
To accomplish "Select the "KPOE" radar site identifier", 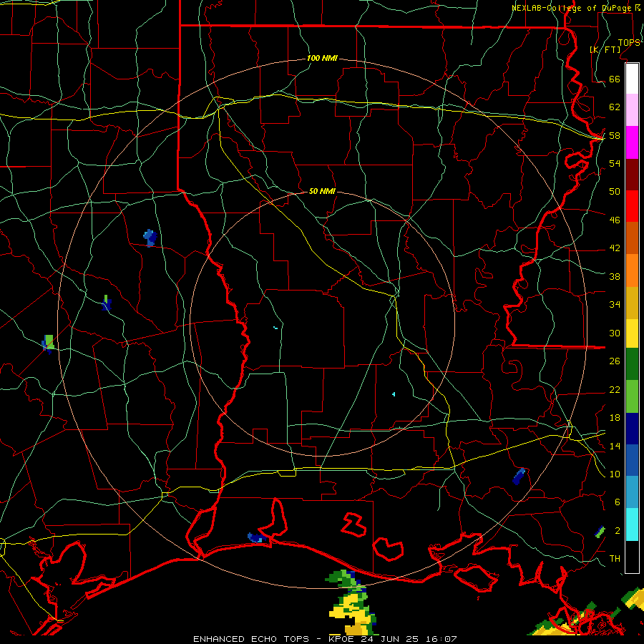I will coord(343,639).
